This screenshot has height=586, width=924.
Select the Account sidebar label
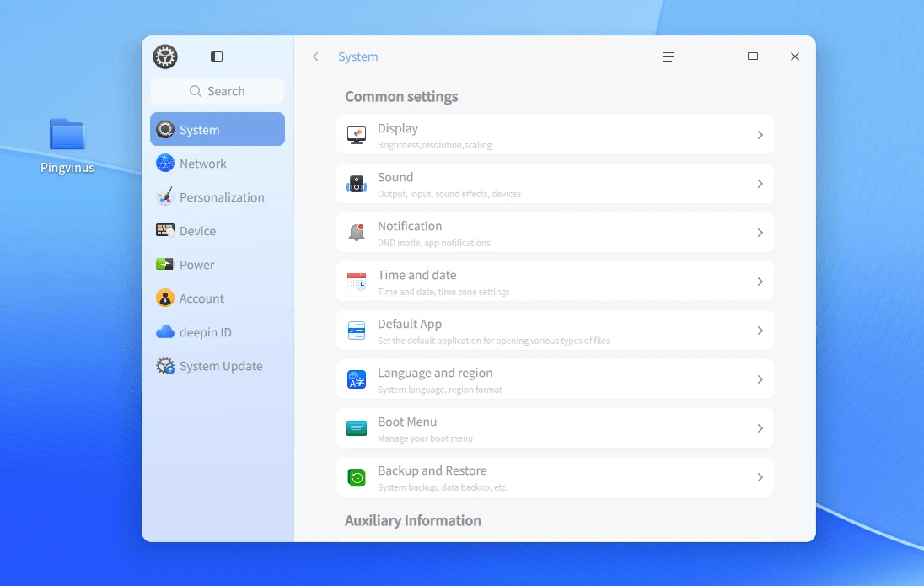pyautogui.click(x=201, y=298)
